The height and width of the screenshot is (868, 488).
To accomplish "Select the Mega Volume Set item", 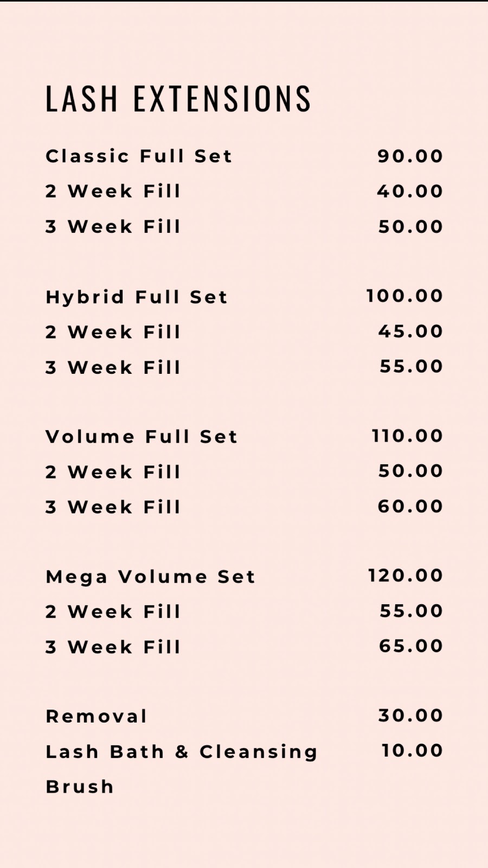I will pyautogui.click(x=150, y=577).
